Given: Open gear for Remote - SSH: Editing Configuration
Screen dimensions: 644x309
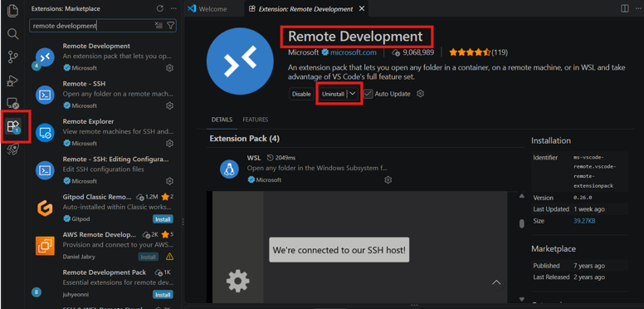Looking at the screenshot, I should [x=169, y=181].
